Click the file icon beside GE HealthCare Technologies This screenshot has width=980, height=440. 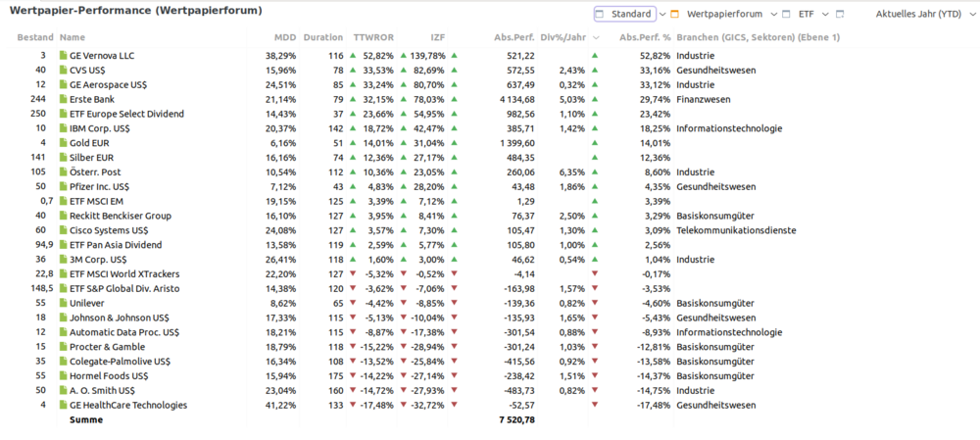63,405
